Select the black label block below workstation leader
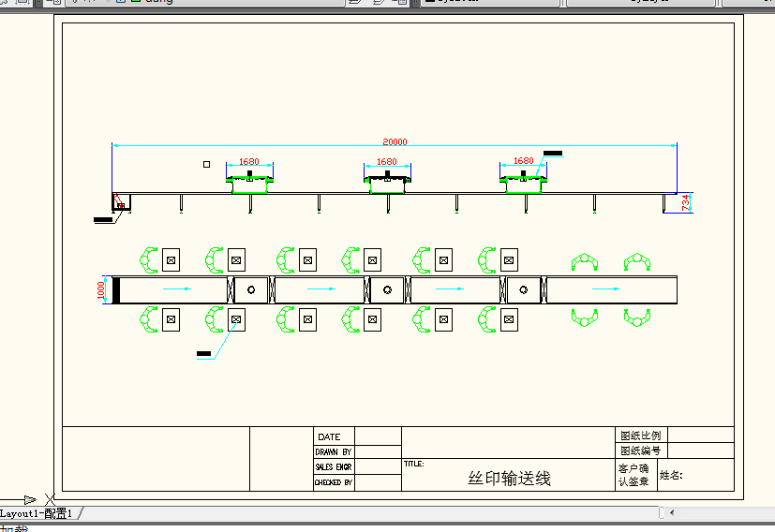This screenshot has width=775, height=532. point(203,354)
